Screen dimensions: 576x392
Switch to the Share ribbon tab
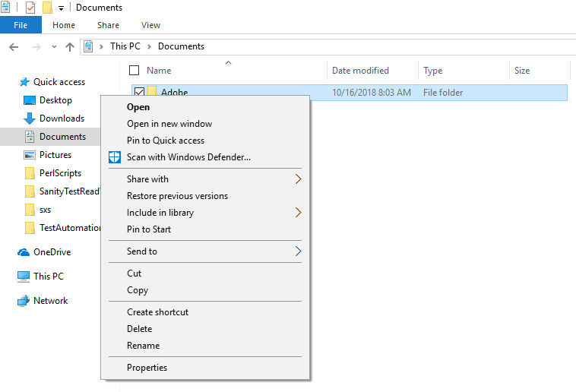[108, 25]
